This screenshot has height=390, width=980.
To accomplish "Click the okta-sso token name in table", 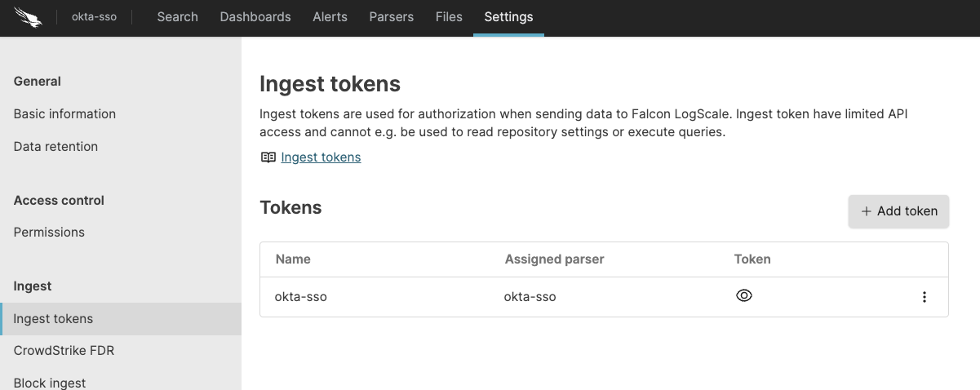I will click(x=301, y=297).
